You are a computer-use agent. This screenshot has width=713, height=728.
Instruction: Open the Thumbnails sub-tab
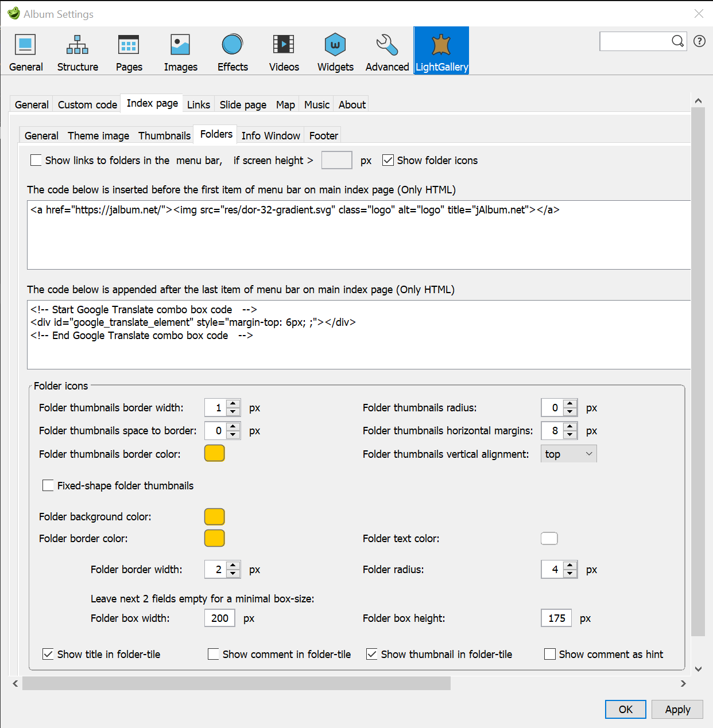[x=164, y=135]
